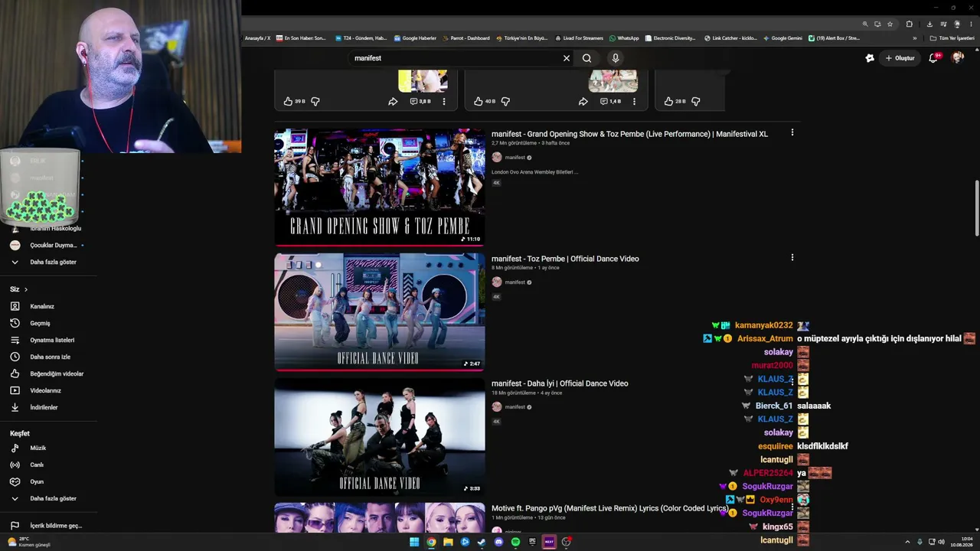Visit manifest channel under Toz Pembe video
This screenshot has height=551, width=980.
[514, 282]
